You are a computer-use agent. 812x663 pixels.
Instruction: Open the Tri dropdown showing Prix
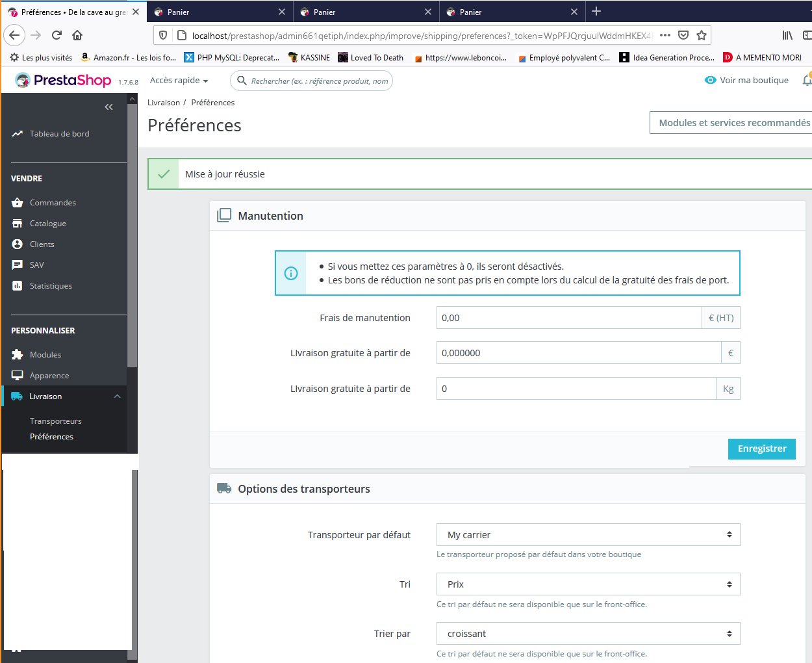coord(589,584)
